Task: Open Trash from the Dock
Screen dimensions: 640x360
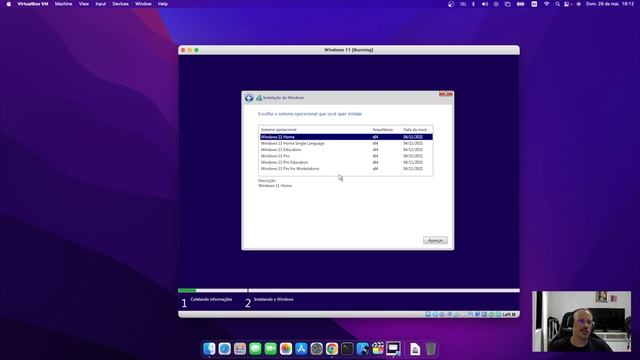Action: (x=431, y=349)
